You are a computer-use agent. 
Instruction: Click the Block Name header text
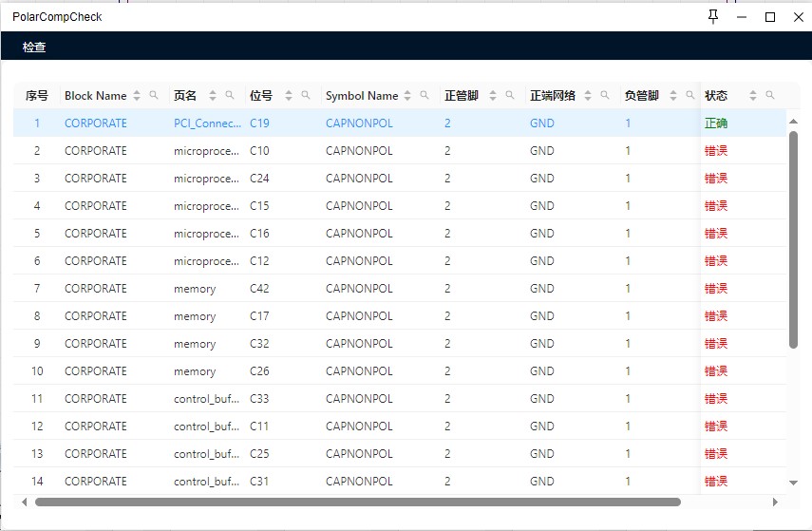[x=95, y=95]
